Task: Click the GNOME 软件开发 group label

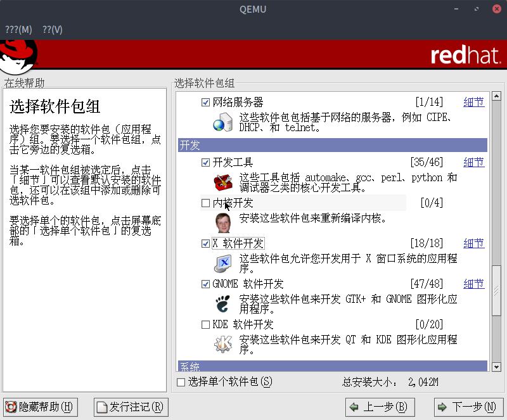Action: (248, 284)
